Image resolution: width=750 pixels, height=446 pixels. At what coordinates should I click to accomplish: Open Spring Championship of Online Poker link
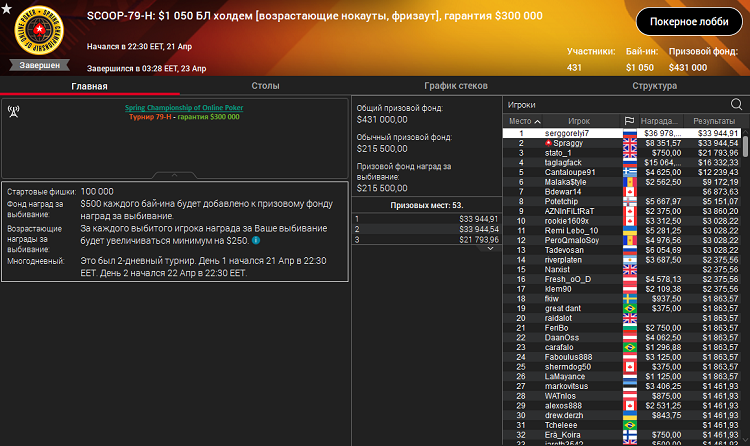184,108
